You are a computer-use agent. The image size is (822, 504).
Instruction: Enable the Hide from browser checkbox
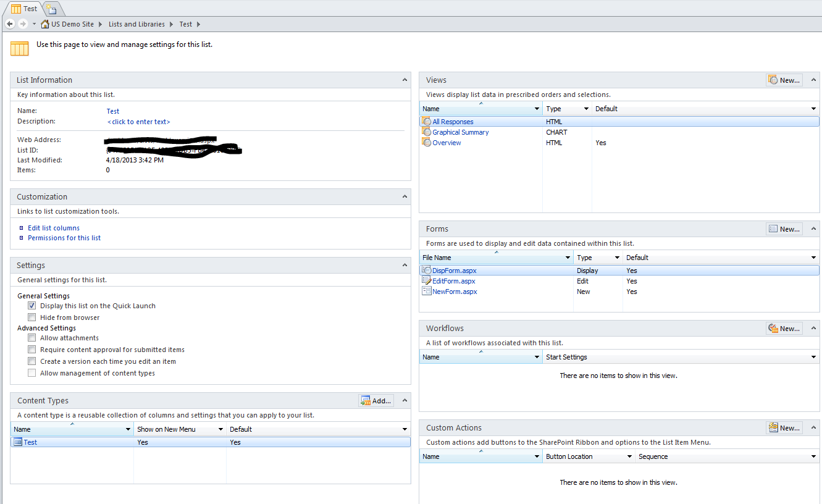coord(31,317)
